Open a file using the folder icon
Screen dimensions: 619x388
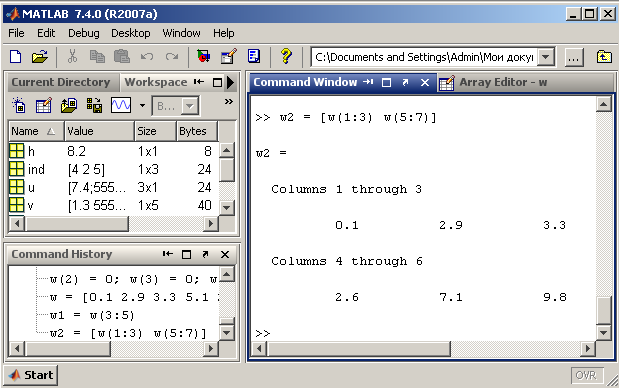coord(40,57)
